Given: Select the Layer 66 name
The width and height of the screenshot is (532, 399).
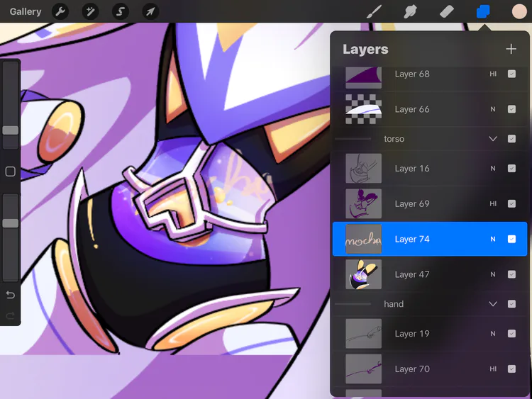Looking at the screenshot, I should click(x=412, y=109).
